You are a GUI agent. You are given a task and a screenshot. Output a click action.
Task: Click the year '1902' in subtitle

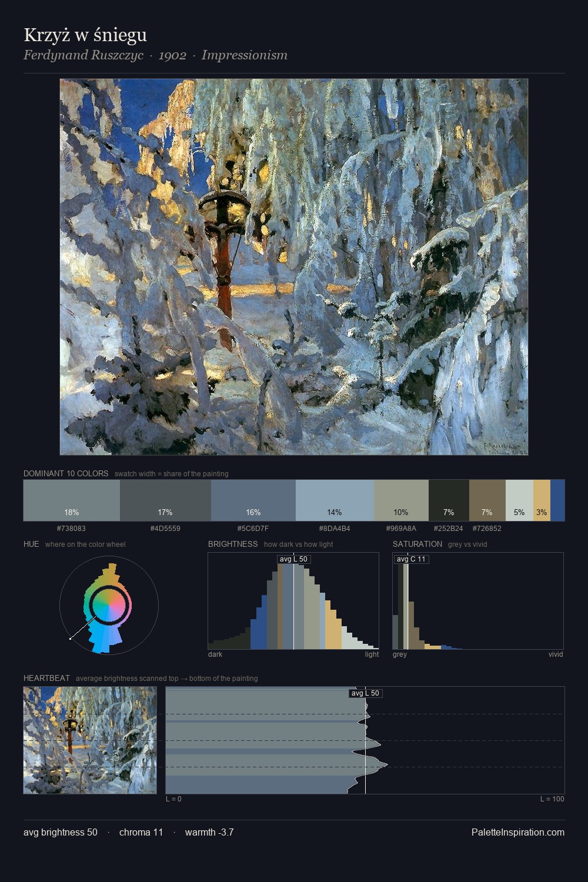[x=172, y=55]
